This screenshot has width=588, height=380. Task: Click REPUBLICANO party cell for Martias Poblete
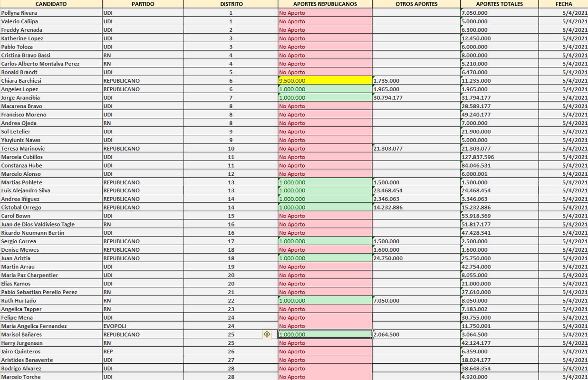(x=143, y=182)
